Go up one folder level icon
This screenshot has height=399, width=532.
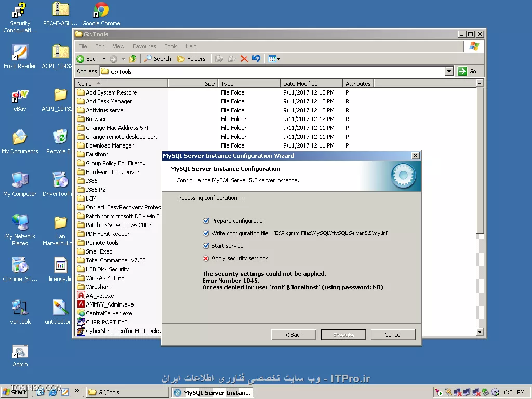(x=132, y=59)
